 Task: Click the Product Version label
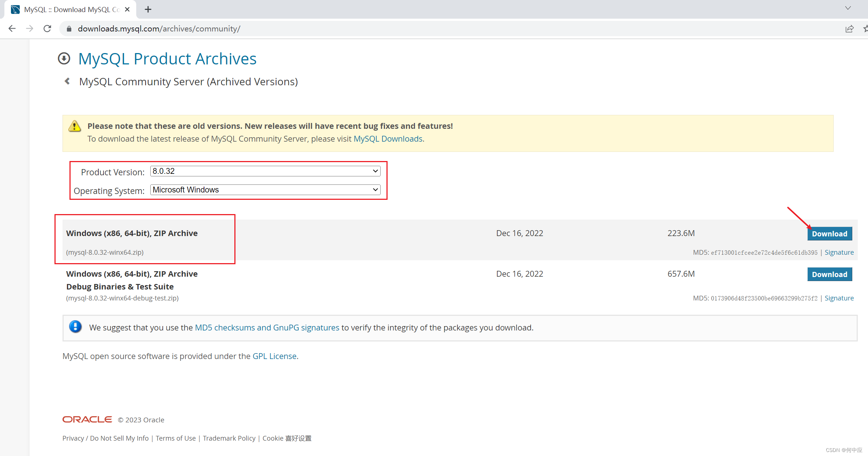click(x=113, y=172)
